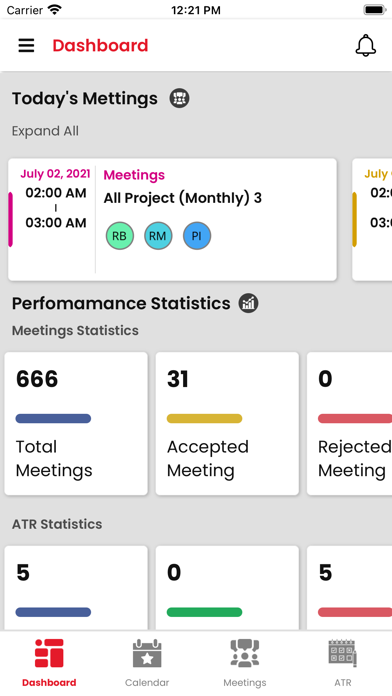Viewport: 392px width, 696px height.
Task: Open the first ATR Statistics card showing 5
Action: (x=76, y=588)
